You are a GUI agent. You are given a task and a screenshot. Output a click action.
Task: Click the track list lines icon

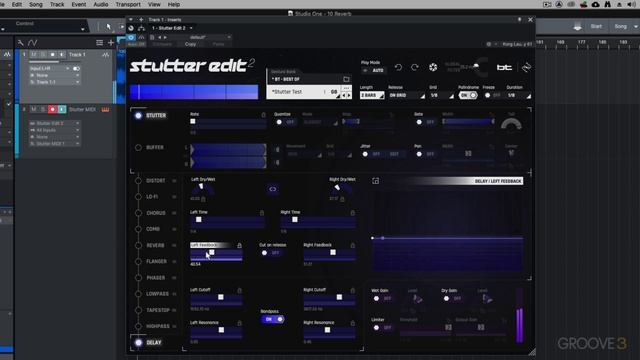[99, 42]
